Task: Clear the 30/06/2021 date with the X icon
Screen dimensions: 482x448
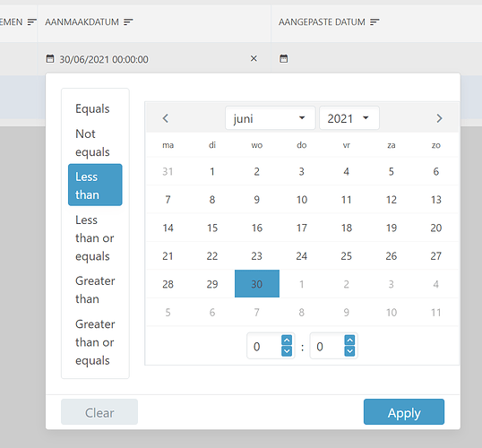Action: tap(254, 58)
